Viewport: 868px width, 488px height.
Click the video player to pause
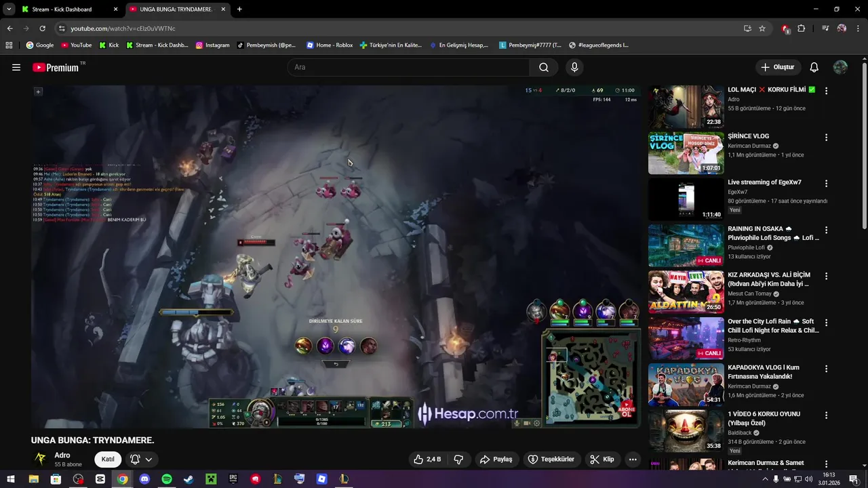tap(336, 256)
